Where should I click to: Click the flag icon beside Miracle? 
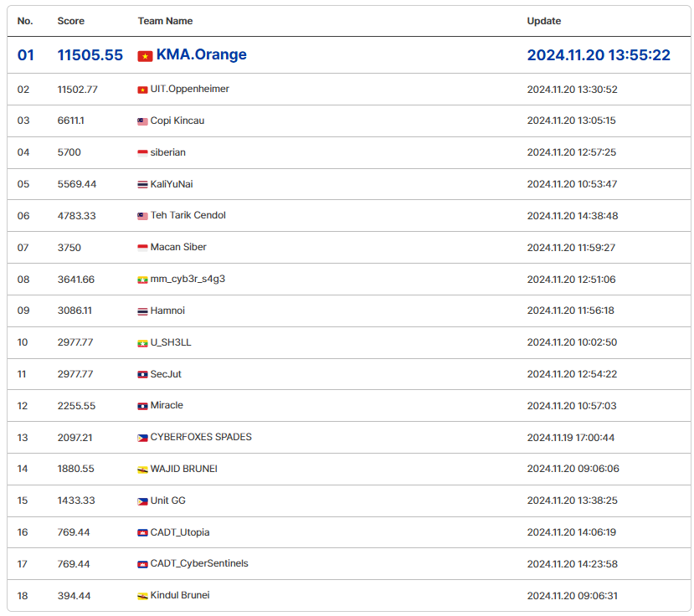coord(142,407)
